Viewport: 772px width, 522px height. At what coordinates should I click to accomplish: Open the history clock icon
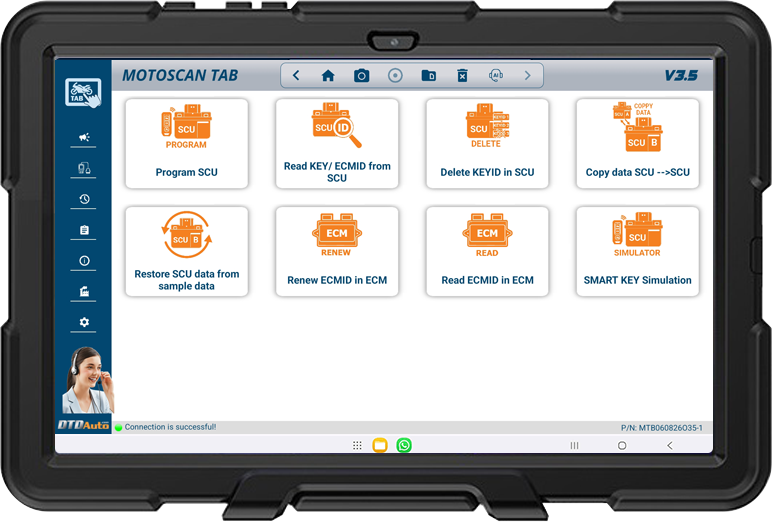point(84,199)
